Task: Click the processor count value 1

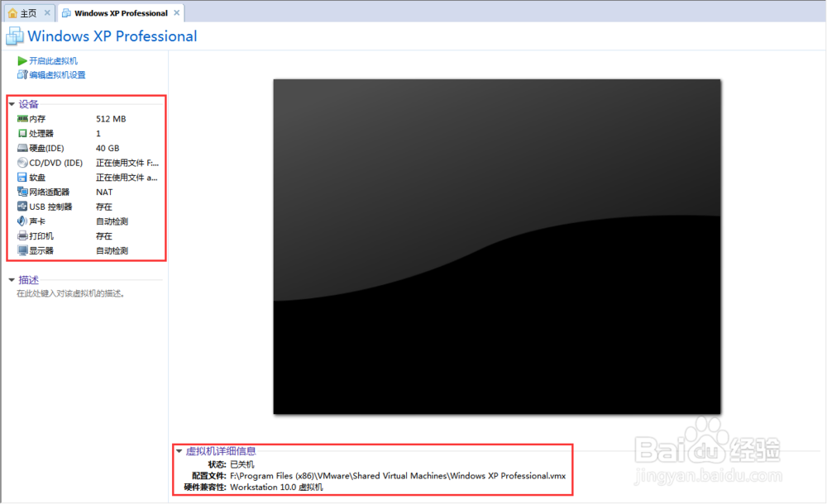Action: pos(98,133)
